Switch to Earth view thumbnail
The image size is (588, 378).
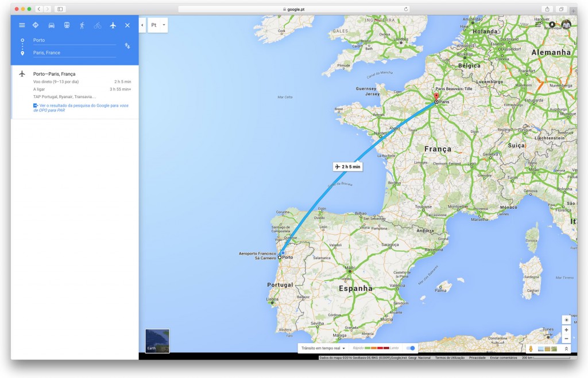(x=157, y=341)
